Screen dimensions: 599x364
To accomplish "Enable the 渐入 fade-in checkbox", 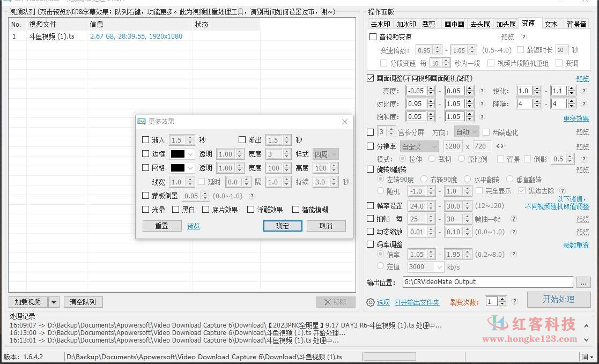I will tap(145, 140).
